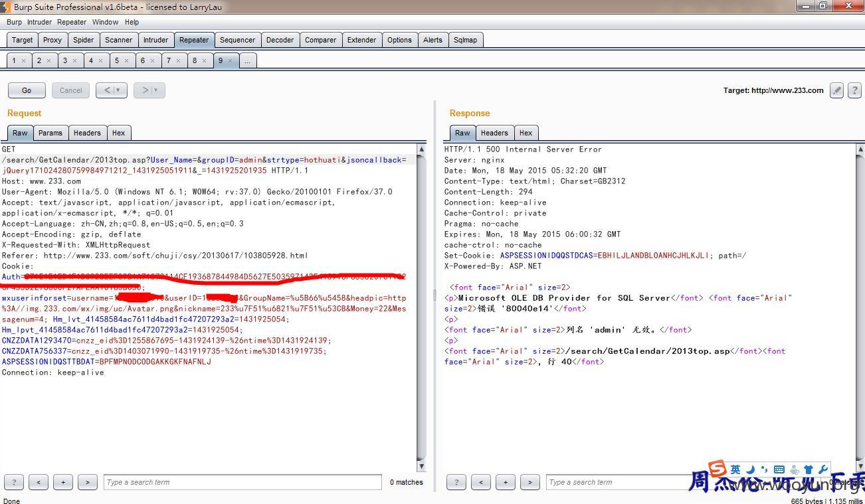Click request search help question button

coord(14,482)
